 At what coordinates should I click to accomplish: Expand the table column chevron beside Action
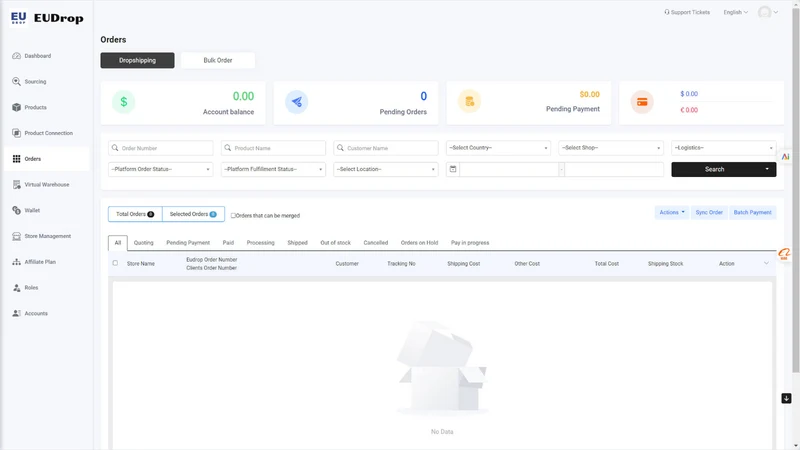coord(766,263)
